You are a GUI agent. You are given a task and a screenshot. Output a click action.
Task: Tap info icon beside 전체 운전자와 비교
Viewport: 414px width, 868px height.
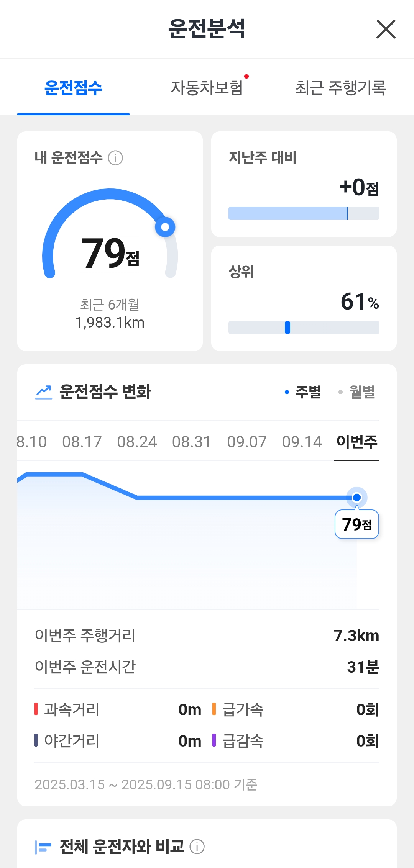click(x=197, y=847)
